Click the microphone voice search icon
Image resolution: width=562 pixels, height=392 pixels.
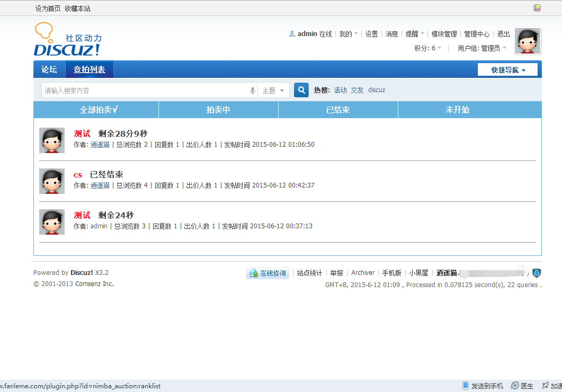click(253, 91)
